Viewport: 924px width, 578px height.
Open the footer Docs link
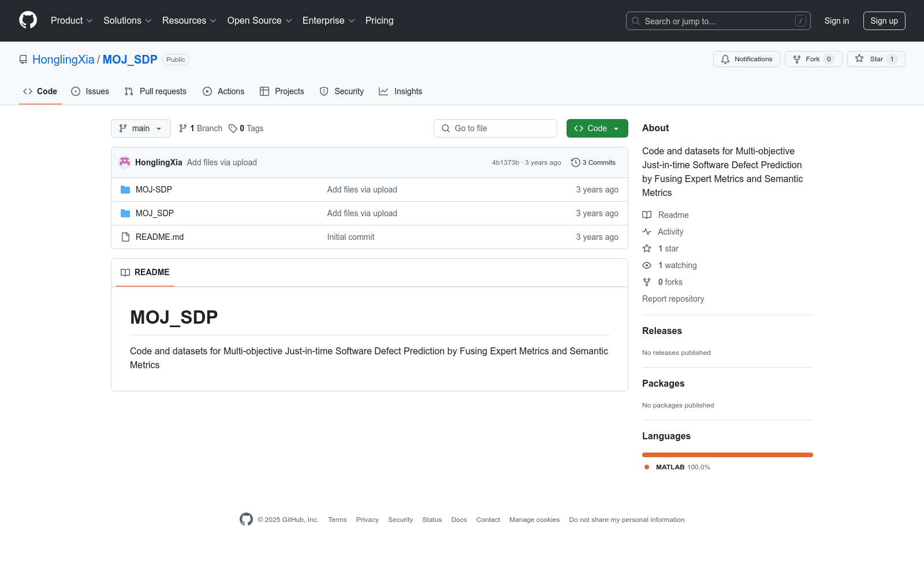[459, 520]
